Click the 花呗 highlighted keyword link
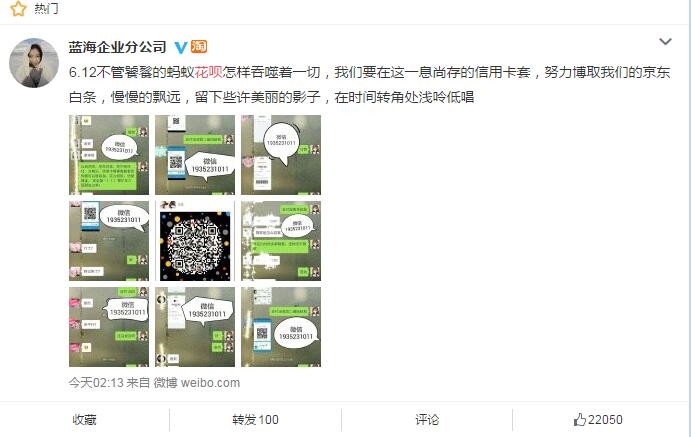The image size is (691, 437). (x=208, y=72)
